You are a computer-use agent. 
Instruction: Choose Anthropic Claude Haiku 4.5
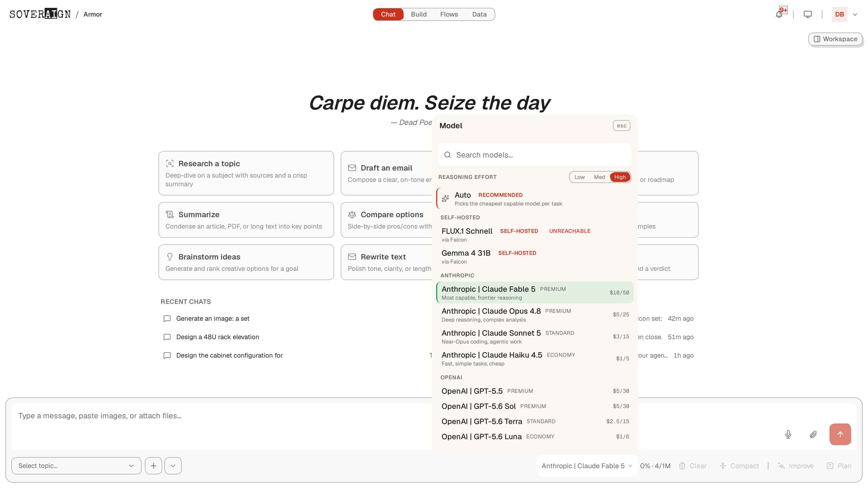pos(534,359)
